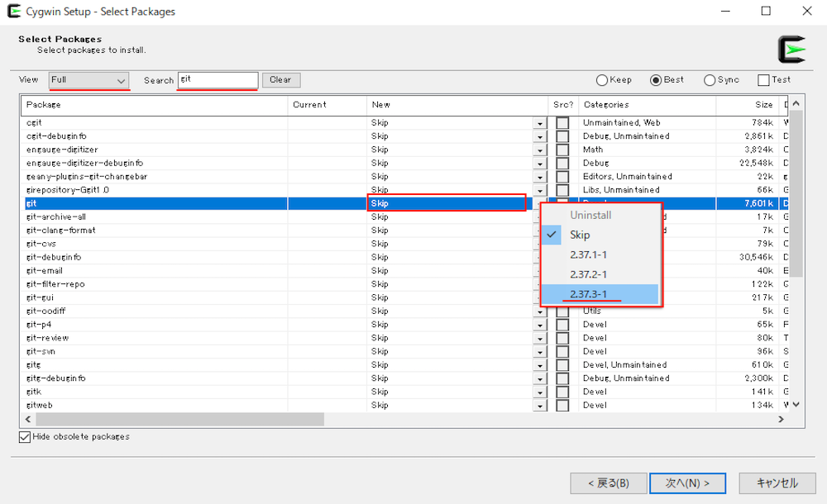
Task: Click the キャンセル cancel button
Action: (x=777, y=483)
